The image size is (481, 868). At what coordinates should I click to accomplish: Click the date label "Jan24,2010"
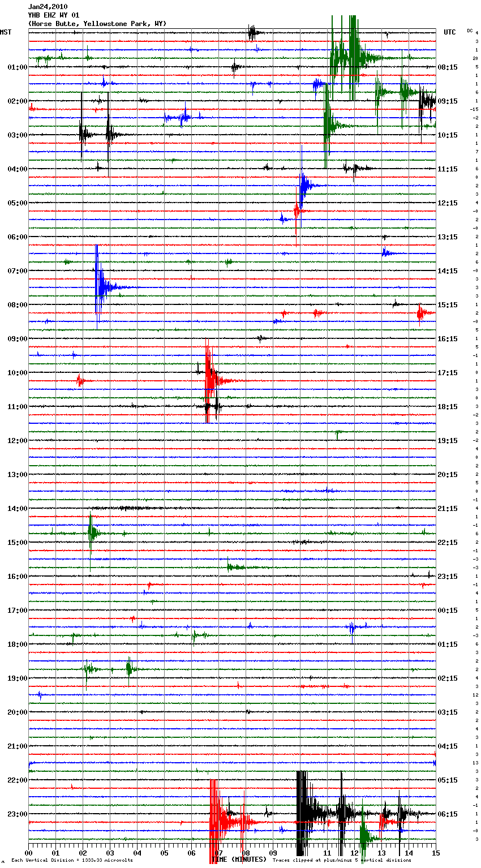48,7
